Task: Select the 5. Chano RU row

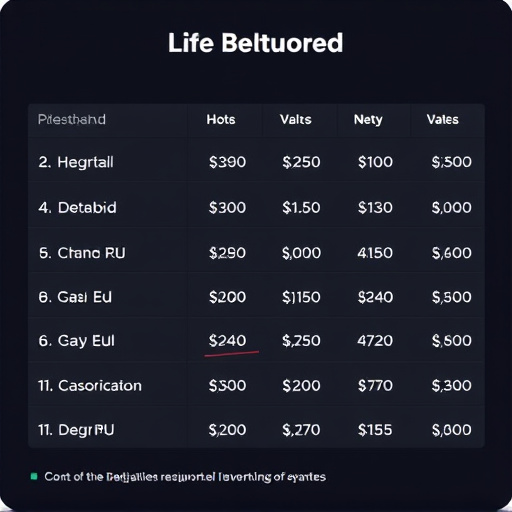Action: (256, 253)
